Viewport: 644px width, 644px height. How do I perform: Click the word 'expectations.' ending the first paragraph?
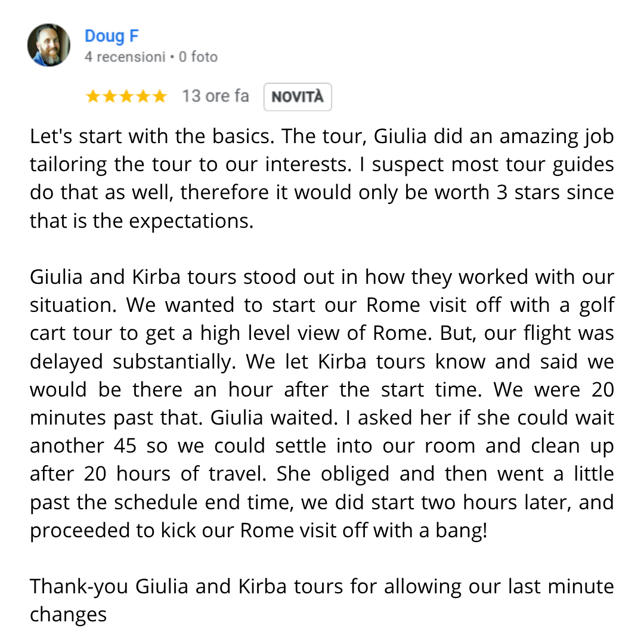tap(191, 222)
